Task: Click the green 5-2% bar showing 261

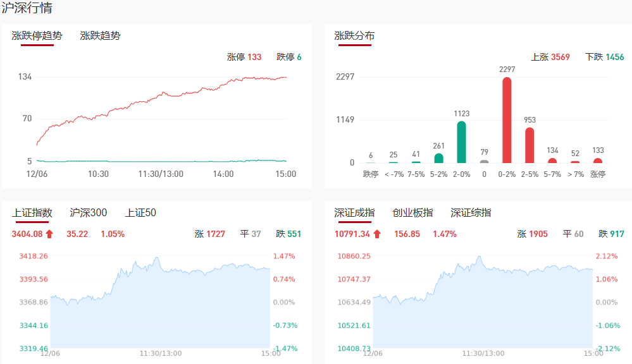Action: coord(438,158)
